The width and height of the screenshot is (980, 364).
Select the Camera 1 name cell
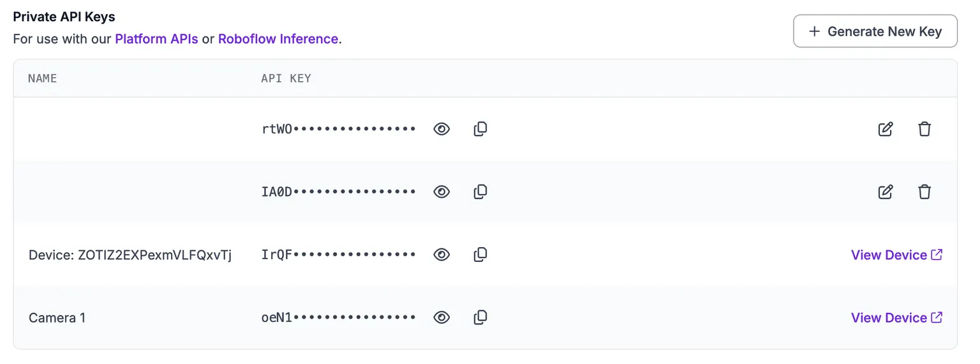pyautogui.click(x=57, y=317)
